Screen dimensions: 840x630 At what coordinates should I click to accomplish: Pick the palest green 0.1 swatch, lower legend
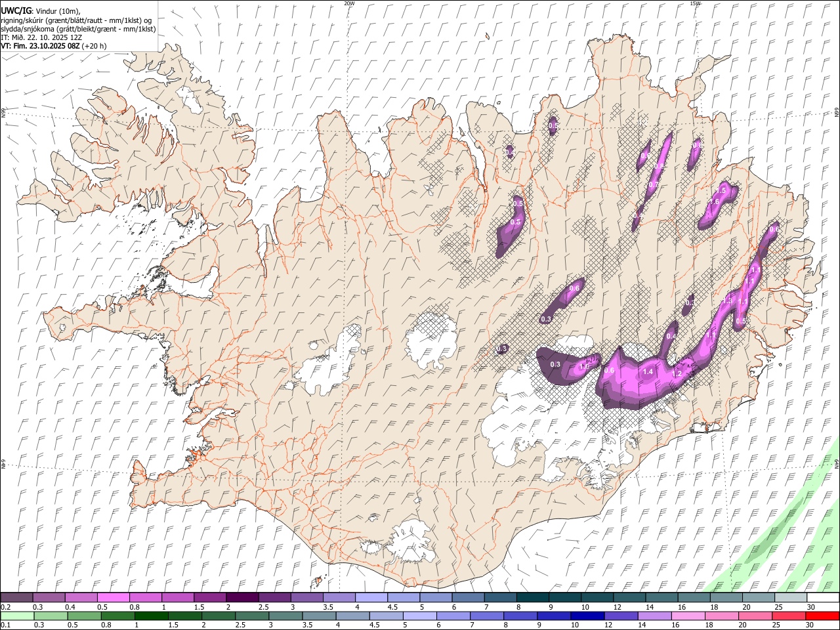pos(16,616)
